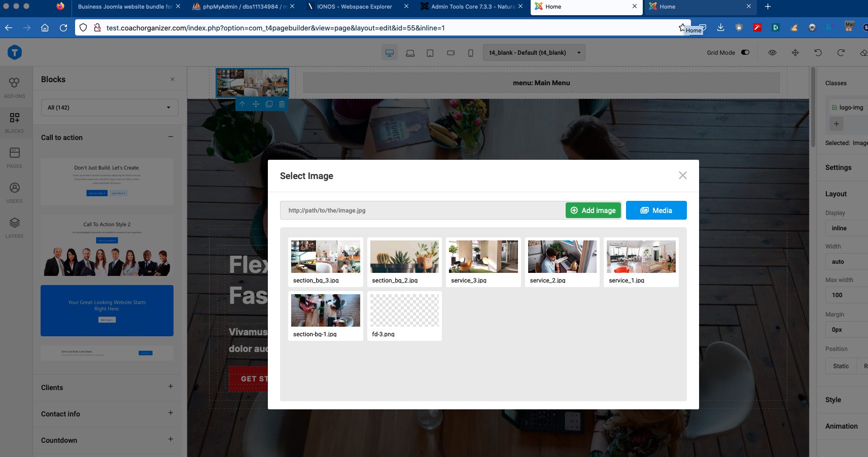Expand the Style section

833,400
